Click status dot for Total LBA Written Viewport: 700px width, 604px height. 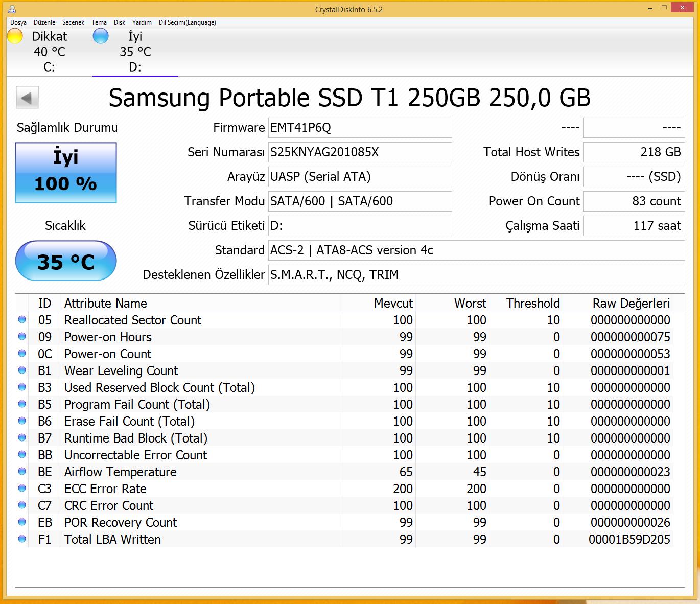point(22,539)
